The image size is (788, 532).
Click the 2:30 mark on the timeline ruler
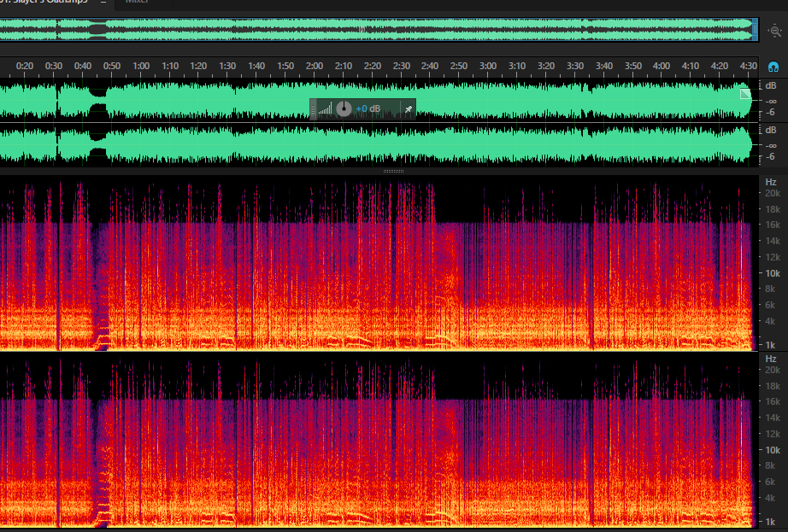point(401,66)
